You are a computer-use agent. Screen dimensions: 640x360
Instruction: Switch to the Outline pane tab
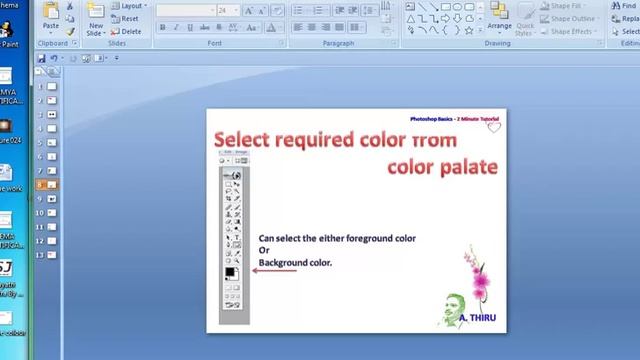pos(53,72)
